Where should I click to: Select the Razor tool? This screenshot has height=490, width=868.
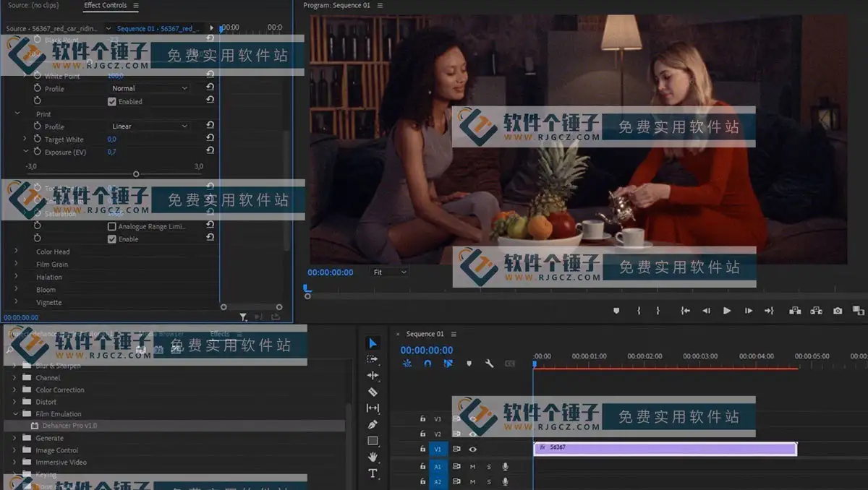tap(373, 392)
